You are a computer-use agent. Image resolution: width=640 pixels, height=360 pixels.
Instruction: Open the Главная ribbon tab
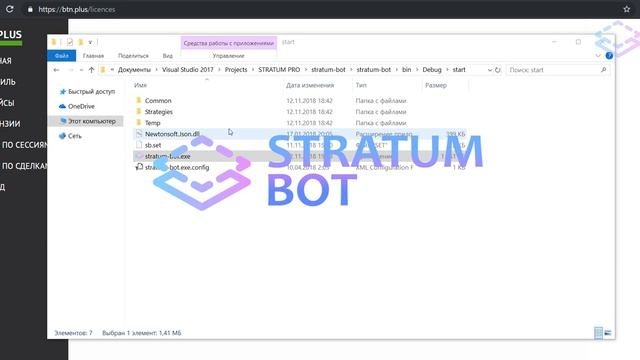(x=93, y=56)
